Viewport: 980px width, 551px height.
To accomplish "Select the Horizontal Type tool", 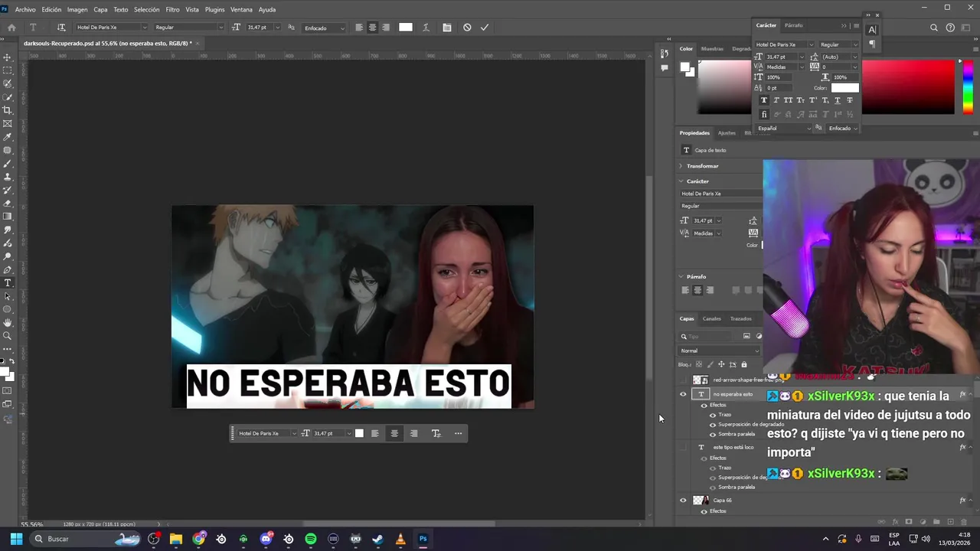I will coord(8,283).
